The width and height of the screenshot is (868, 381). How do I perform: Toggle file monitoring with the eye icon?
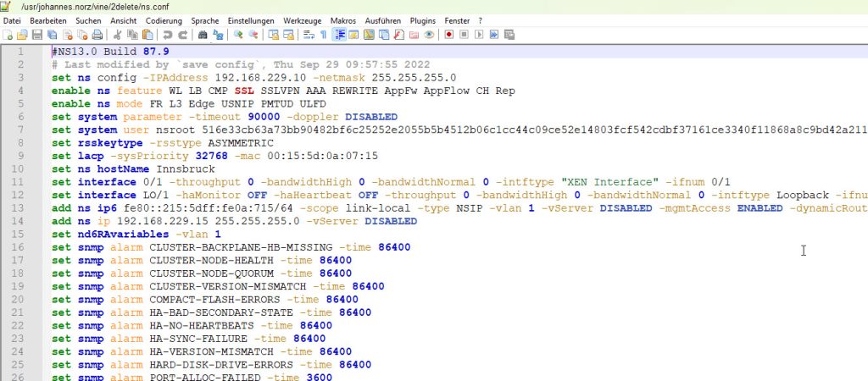[429, 35]
